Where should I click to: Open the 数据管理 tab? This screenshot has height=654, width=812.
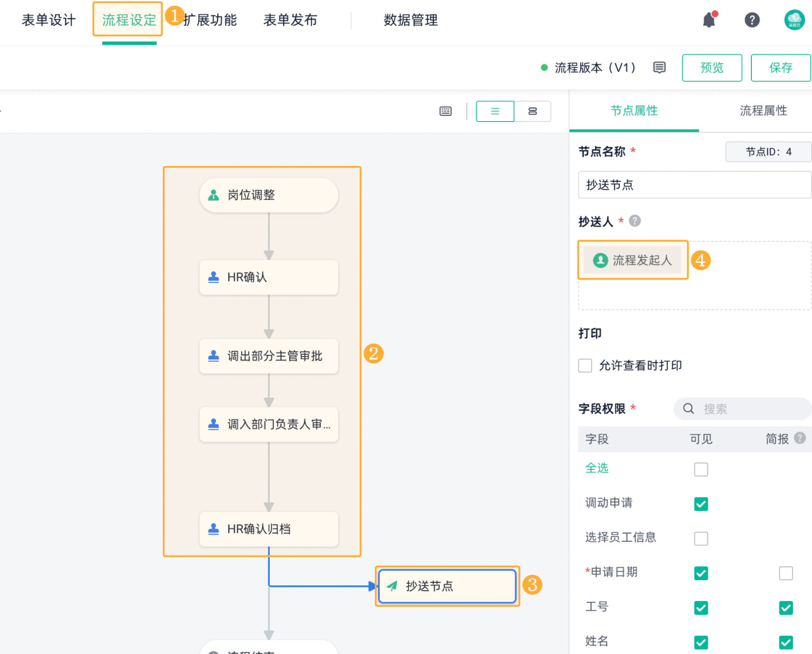point(411,20)
